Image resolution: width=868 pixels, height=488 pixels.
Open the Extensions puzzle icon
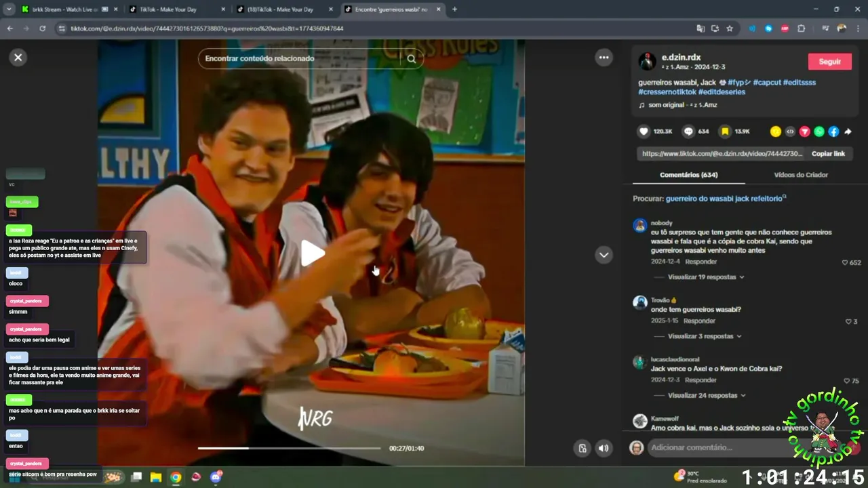pyautogui.click(x=801, y=28)
